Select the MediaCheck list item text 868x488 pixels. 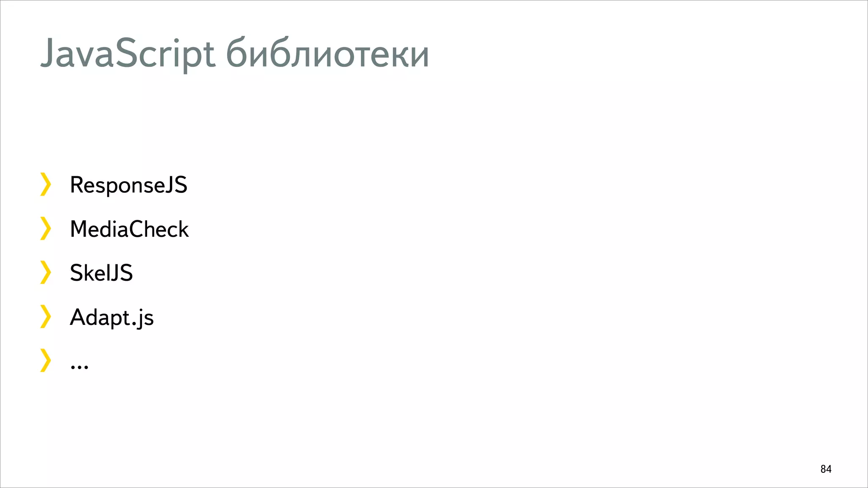[x=129, y=229]
